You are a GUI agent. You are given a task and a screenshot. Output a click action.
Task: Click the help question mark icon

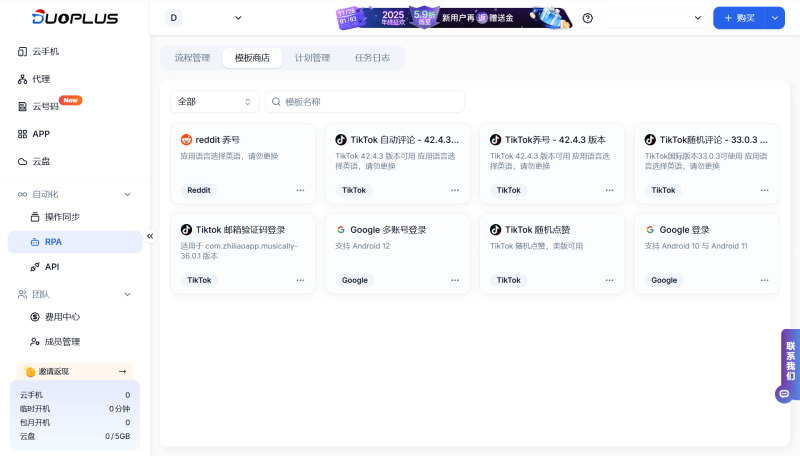587,18
